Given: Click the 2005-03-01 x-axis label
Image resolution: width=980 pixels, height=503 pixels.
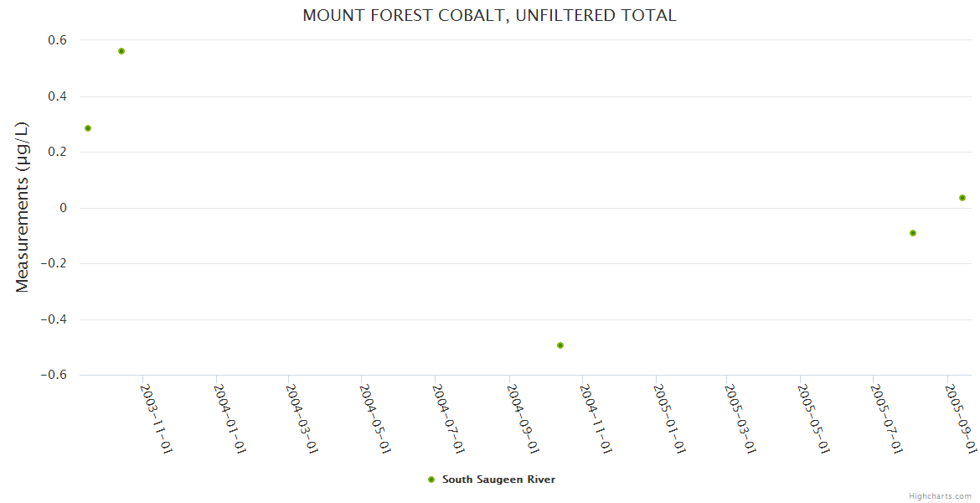Looking at the screenshot, I should (740, 418).
